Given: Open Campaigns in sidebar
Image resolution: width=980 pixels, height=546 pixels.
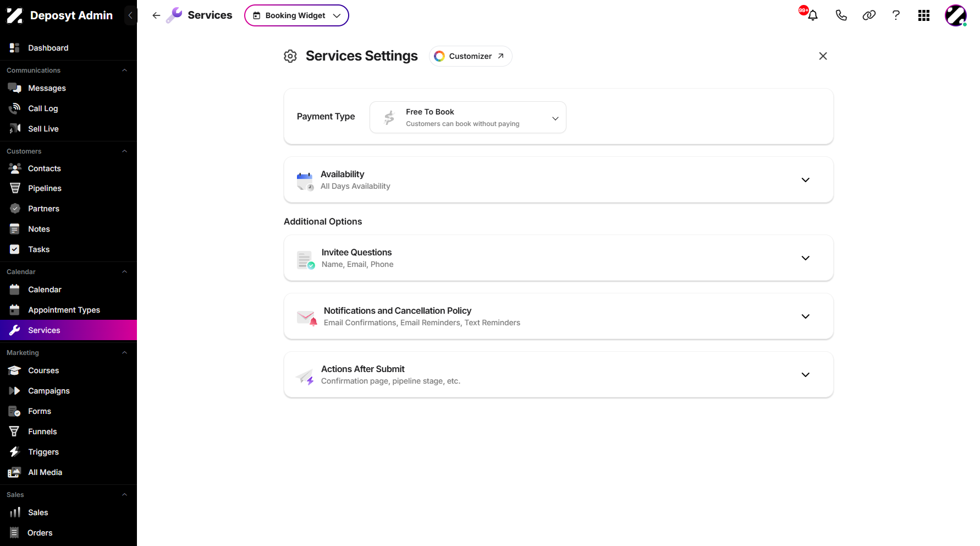Looking at the screenshot, I should [x=68, y=391].
